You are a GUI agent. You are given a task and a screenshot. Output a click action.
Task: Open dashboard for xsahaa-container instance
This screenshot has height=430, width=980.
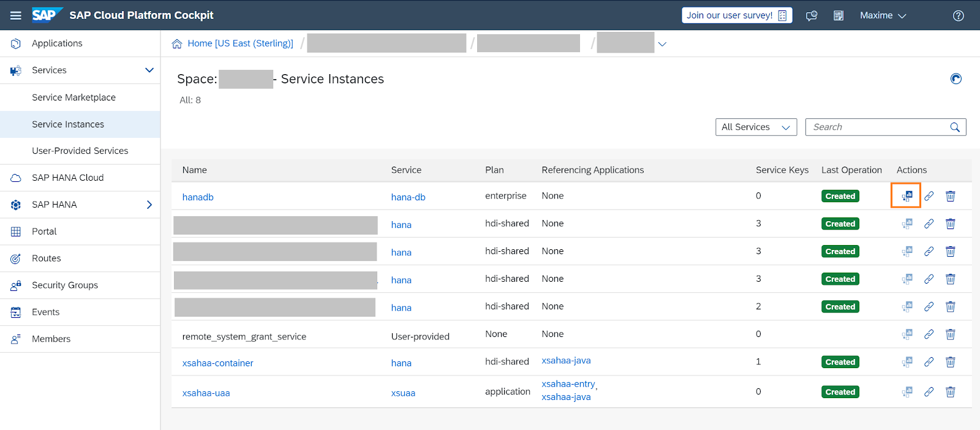tap(907, 362)
